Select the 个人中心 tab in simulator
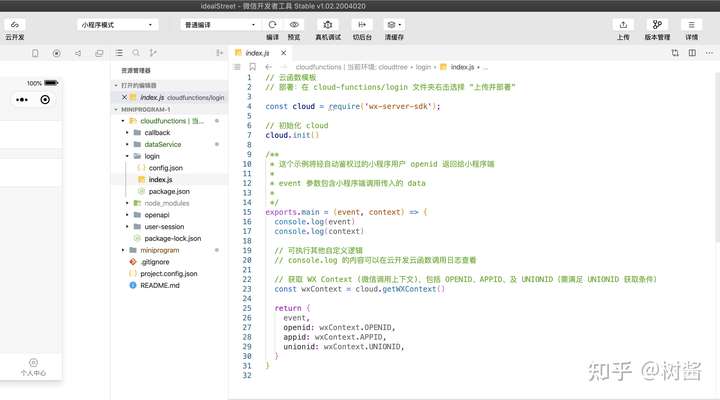Viewport: 720px width, 400px height. 33,367
